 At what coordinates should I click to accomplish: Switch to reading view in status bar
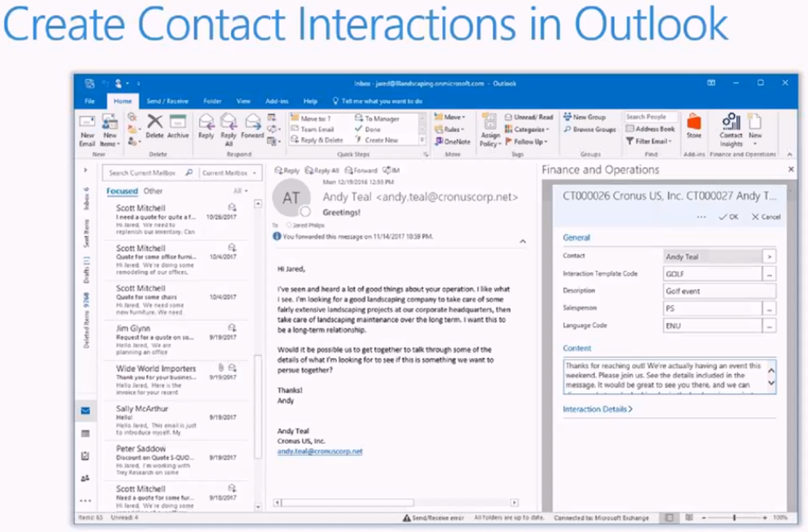click(x=689, y=518)
